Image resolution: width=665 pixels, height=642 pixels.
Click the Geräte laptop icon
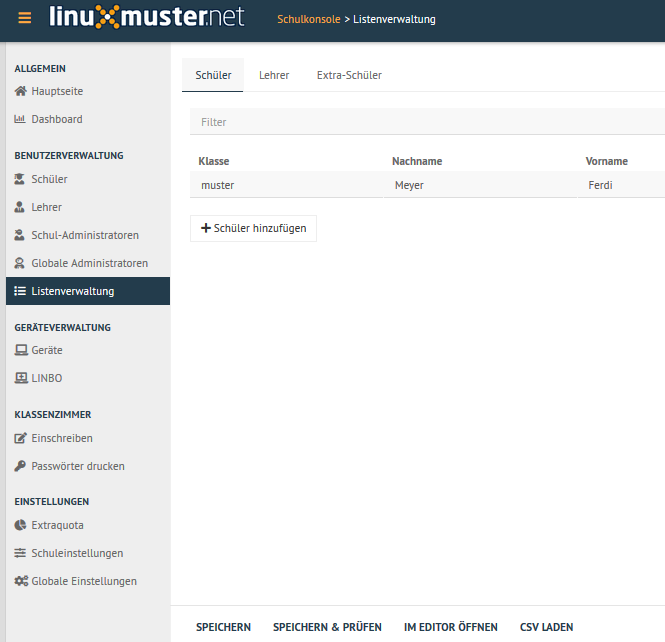click(21, 350)
